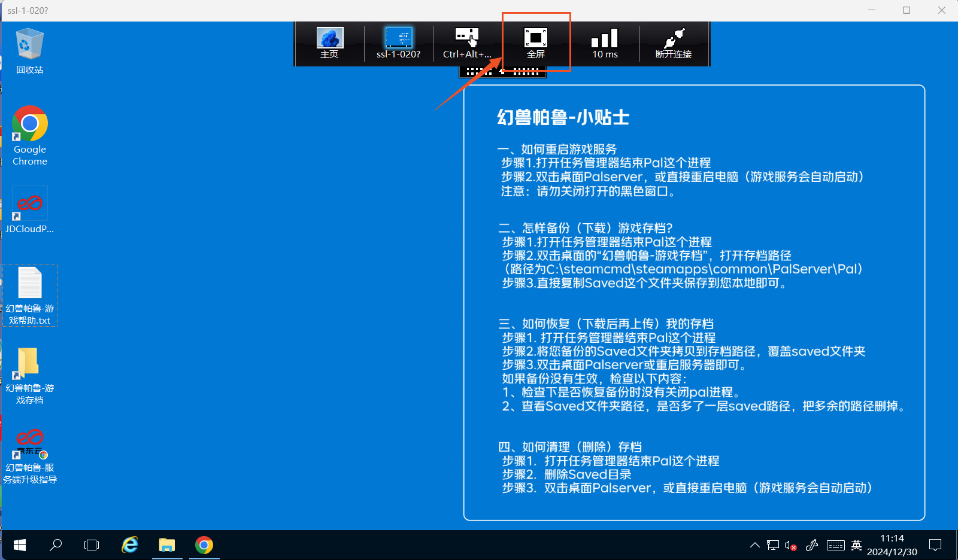Click the 幻兽帕鲁-小贴士 heading text
Viewport: 958px width, 560px height.
coord(563,117)
